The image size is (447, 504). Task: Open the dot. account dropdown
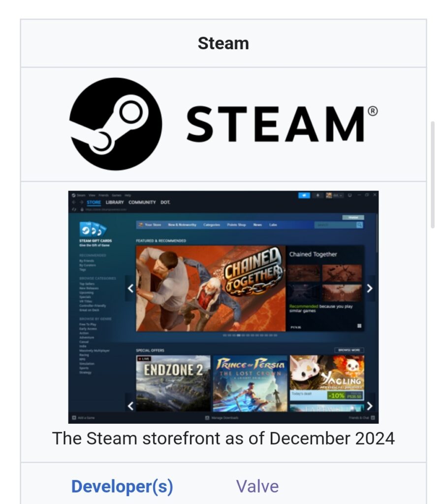334,195
